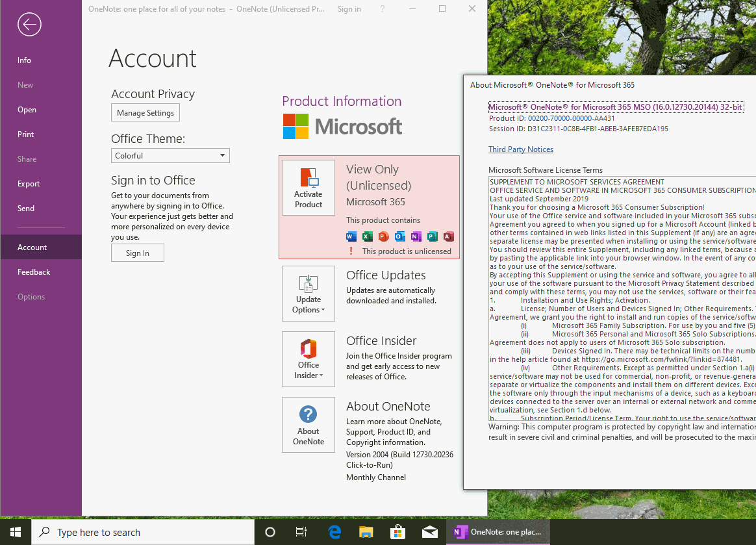756x545 pixels.
Task: Open the Update Options dropdown button
Action: (309, 293)
